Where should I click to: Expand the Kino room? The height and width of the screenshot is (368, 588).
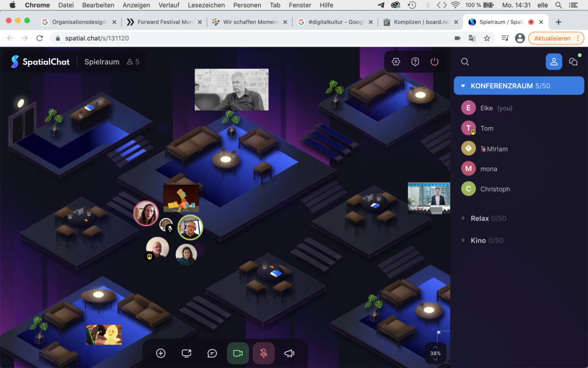coord(463,240)
